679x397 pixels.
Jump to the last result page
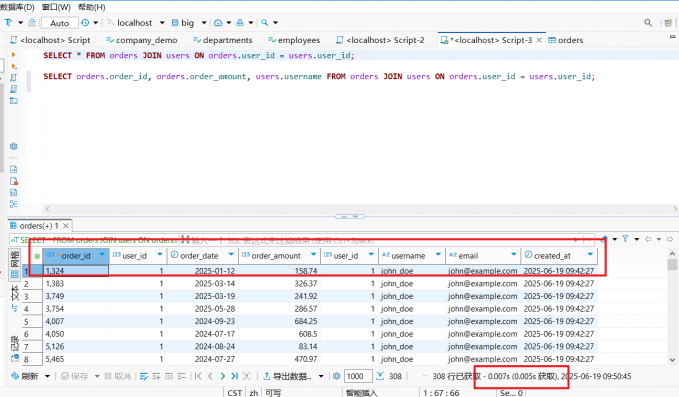click(234, 376)
